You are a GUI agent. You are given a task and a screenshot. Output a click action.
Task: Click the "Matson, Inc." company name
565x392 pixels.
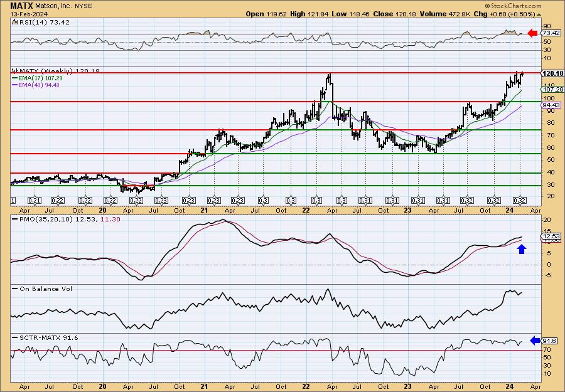(53, 6)
